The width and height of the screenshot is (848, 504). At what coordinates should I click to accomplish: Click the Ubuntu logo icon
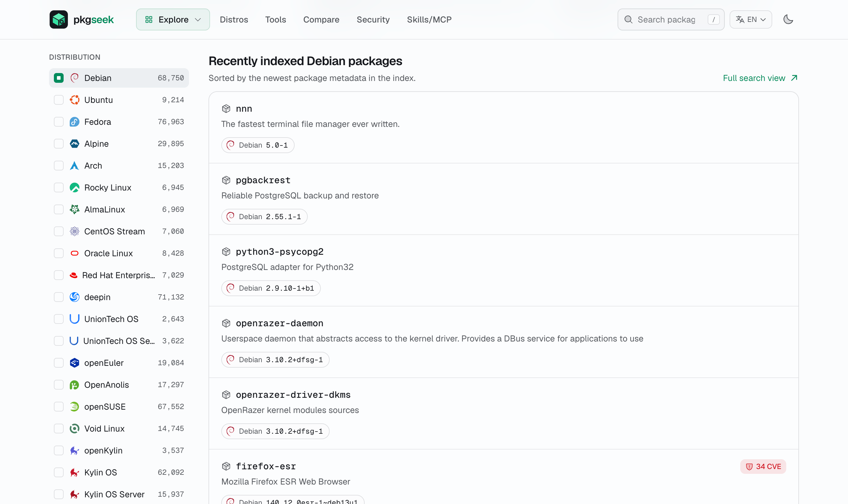74,100
